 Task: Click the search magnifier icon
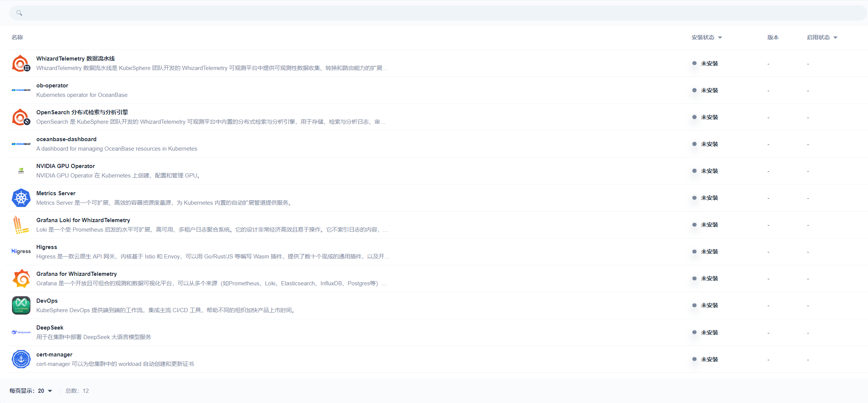[19, 13]
